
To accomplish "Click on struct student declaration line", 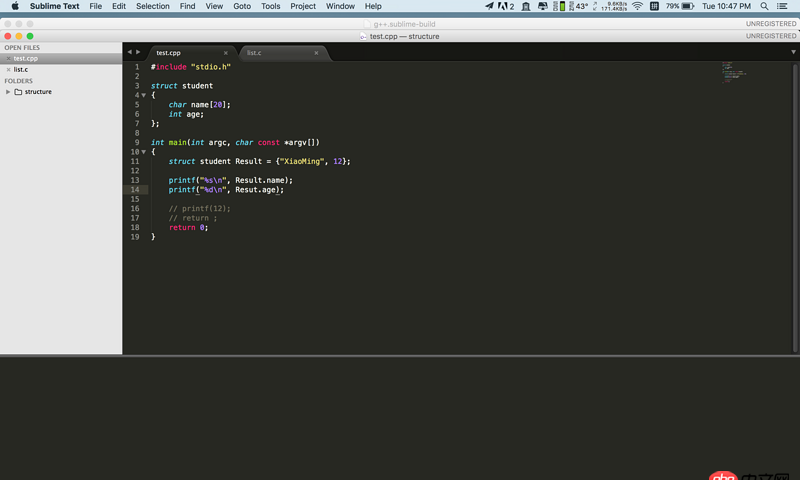I will (x=182, y=86).
